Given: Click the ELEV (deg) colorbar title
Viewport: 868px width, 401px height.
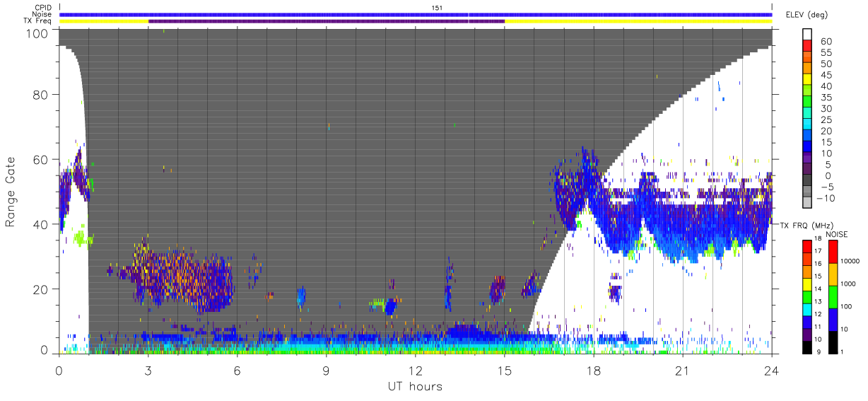Looking at the screenshot, I should [x=809, y=15].
